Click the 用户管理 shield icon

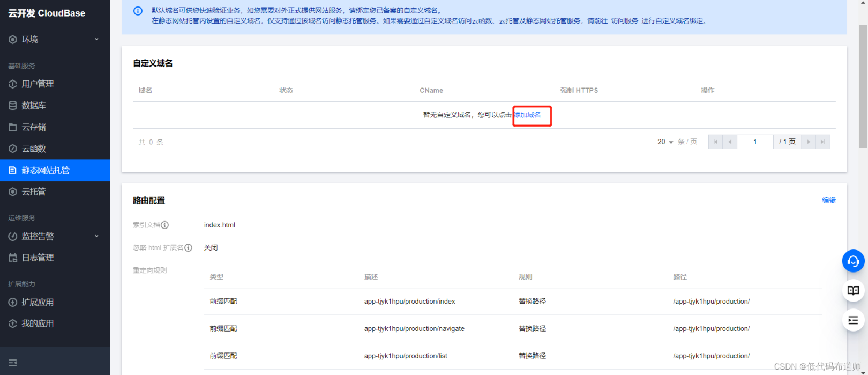pyautogui.click(x=13, y=84)
